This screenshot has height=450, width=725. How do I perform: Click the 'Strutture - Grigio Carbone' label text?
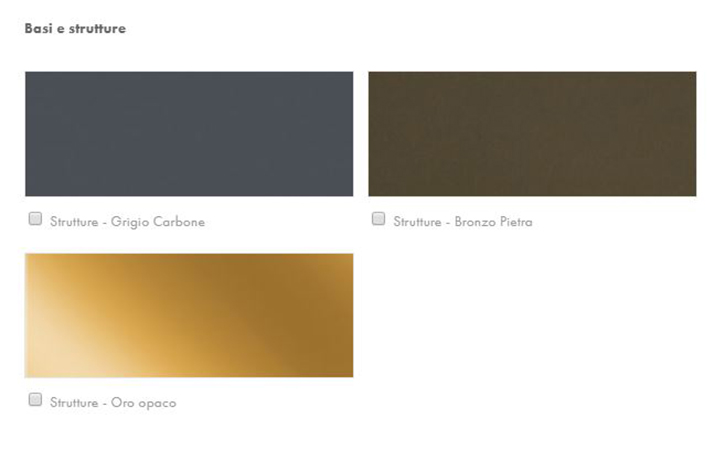127,222
